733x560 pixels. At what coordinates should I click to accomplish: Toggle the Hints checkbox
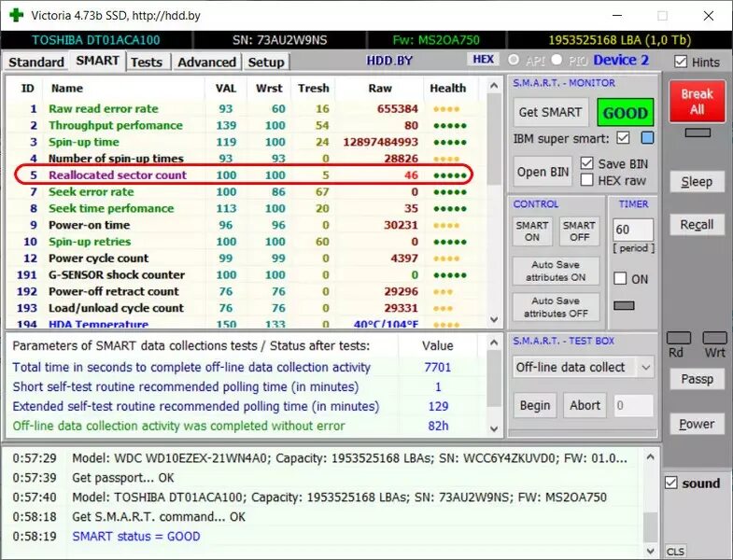tap(681, 62)
